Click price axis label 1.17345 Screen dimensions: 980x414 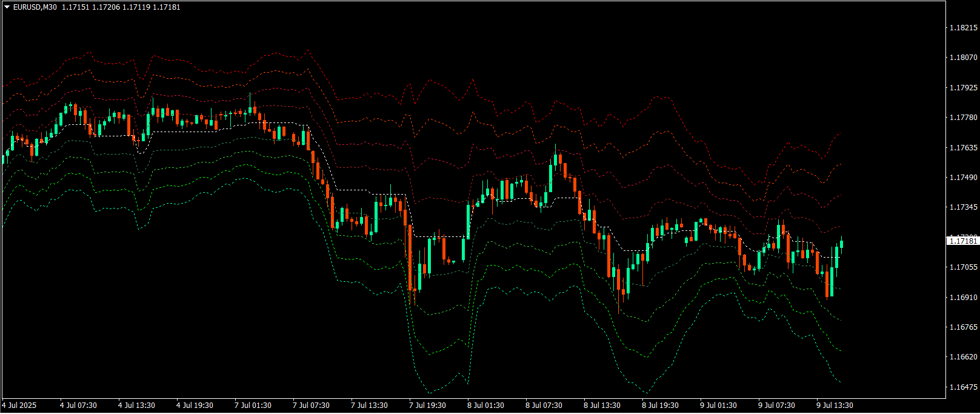click(x=963, y=207)
